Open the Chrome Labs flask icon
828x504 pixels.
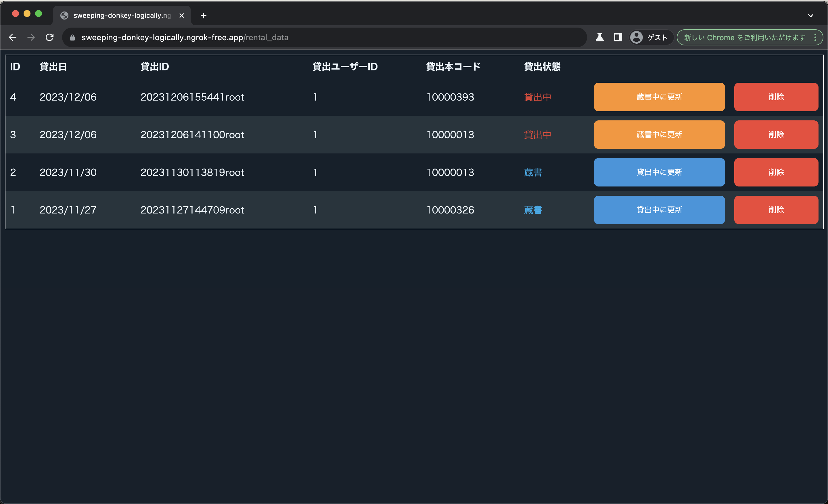599,37
